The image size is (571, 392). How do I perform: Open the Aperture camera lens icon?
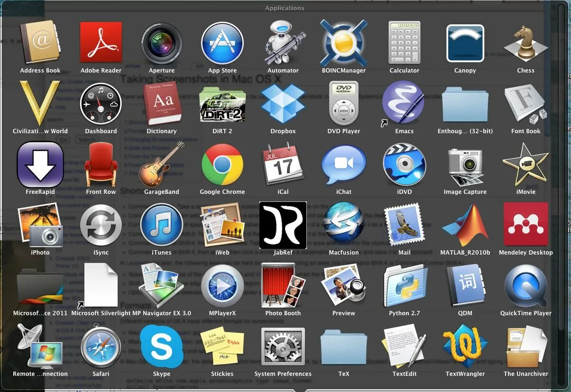click(x=162, y=43)
